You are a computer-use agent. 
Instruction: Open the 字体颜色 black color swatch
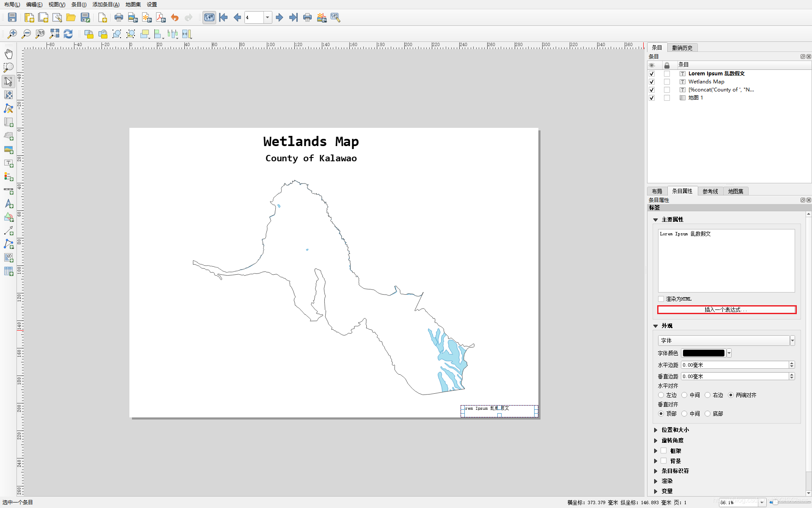tap(703, 353)
